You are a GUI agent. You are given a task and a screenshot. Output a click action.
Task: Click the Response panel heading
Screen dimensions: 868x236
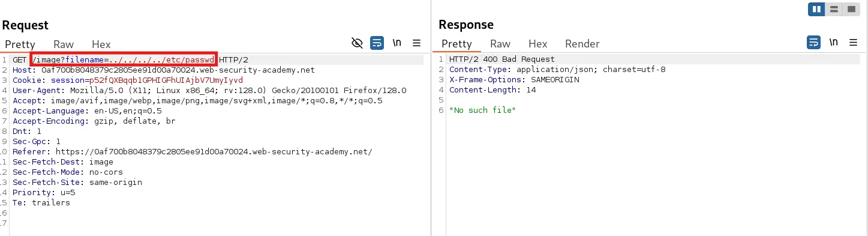(x=466, y=25)
